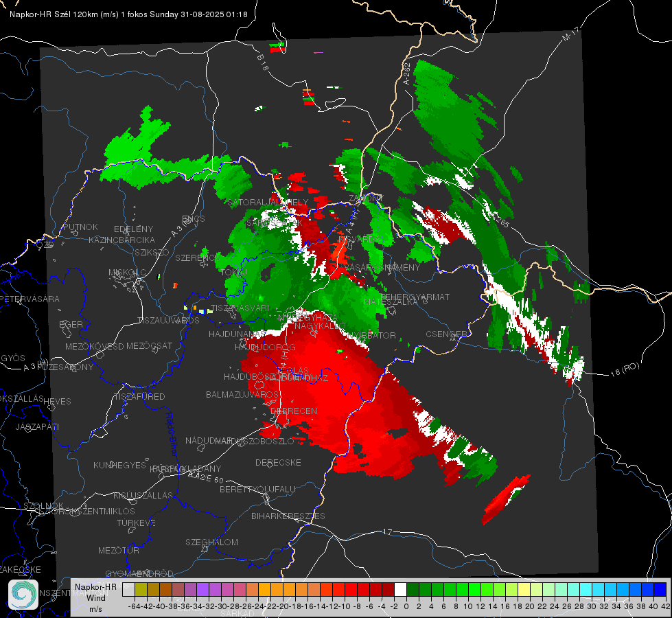Click the HAJDUNANAS city label

[x=237, y=334]
